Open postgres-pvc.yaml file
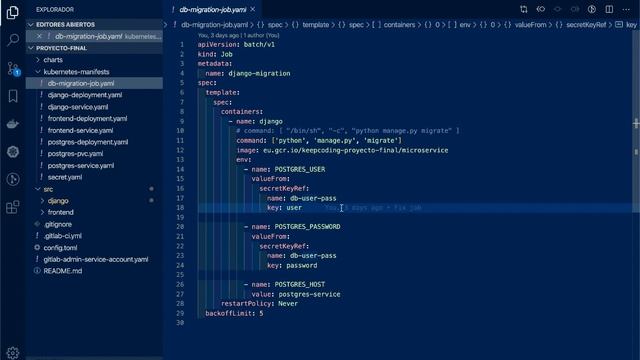This screenshot has width=640, height=360. [x=75, y=154]
